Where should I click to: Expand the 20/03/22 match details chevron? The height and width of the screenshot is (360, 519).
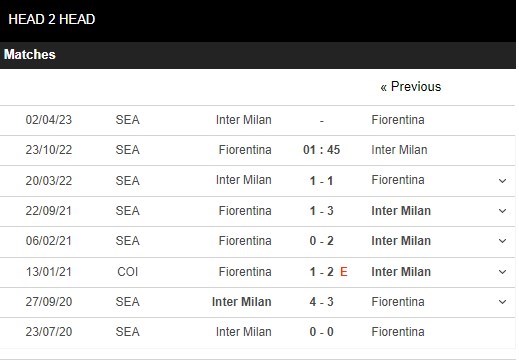[502, 181]
